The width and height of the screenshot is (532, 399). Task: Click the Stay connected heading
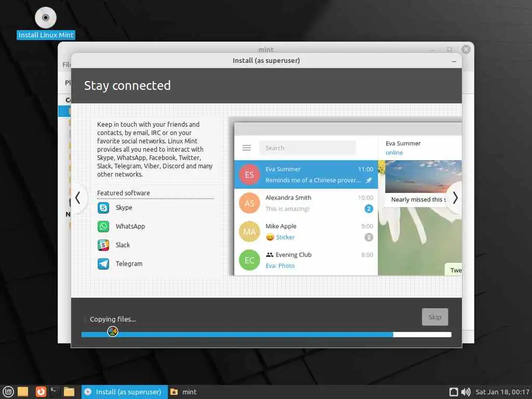(127, 86)
